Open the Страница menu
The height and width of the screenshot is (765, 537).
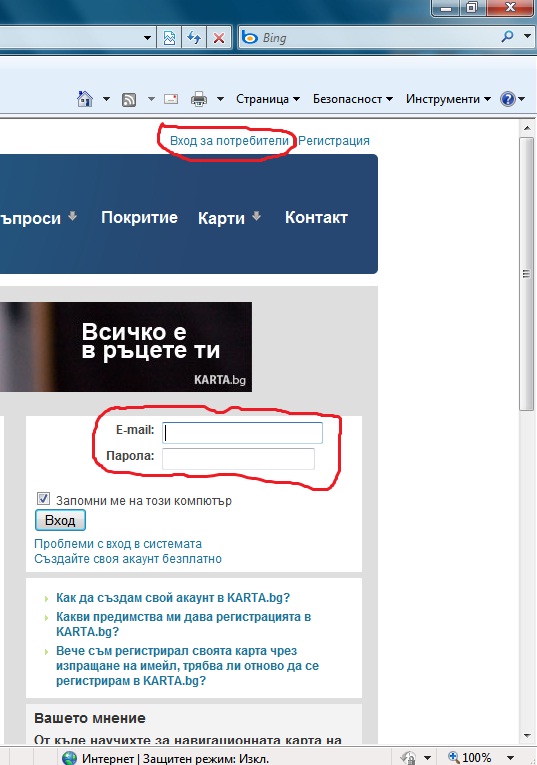pos(268,99)
